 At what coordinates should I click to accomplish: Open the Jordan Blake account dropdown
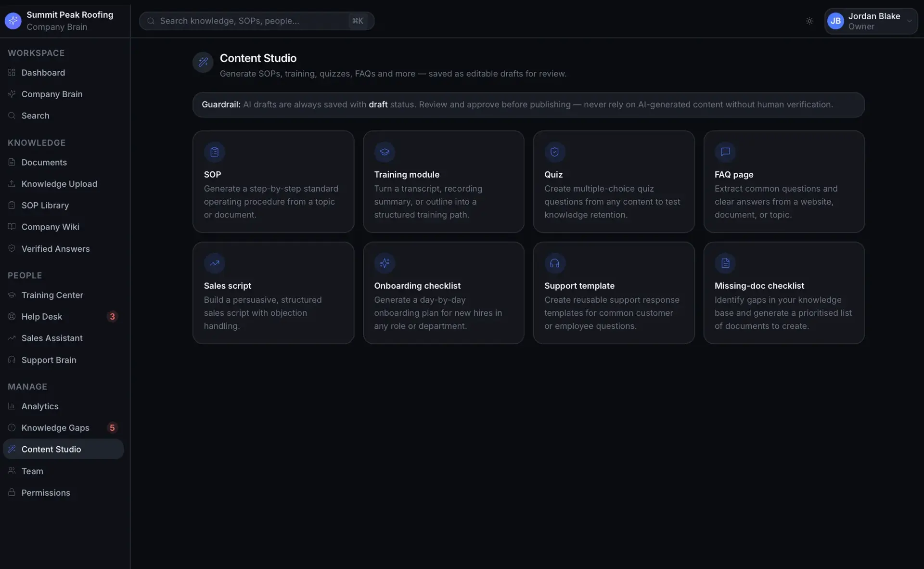[x=871, y=21]
